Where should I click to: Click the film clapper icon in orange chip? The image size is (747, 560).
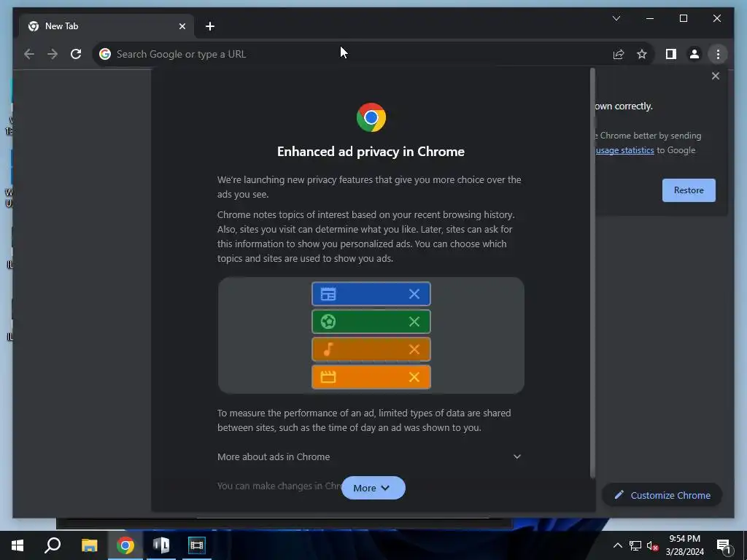[328, 377]
